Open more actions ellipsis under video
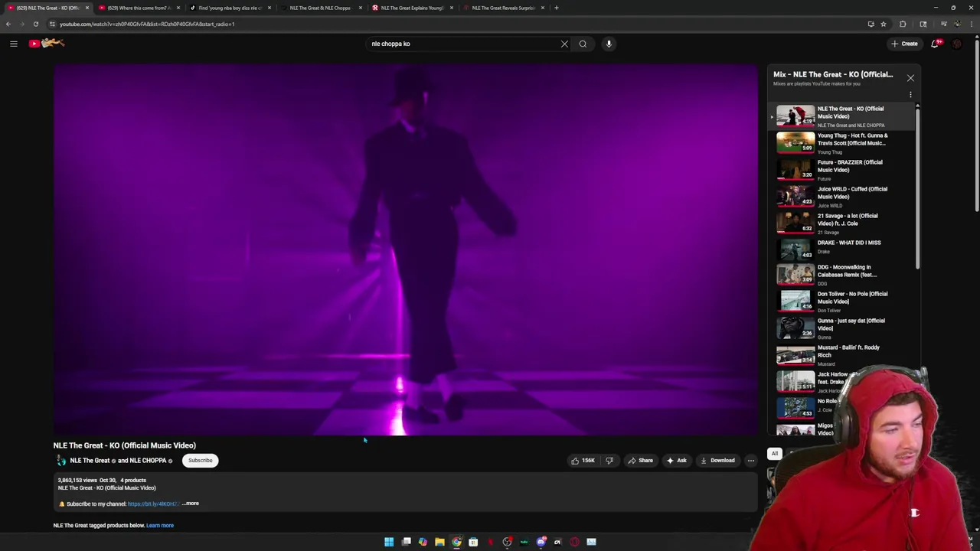 (x=750, y=461)
